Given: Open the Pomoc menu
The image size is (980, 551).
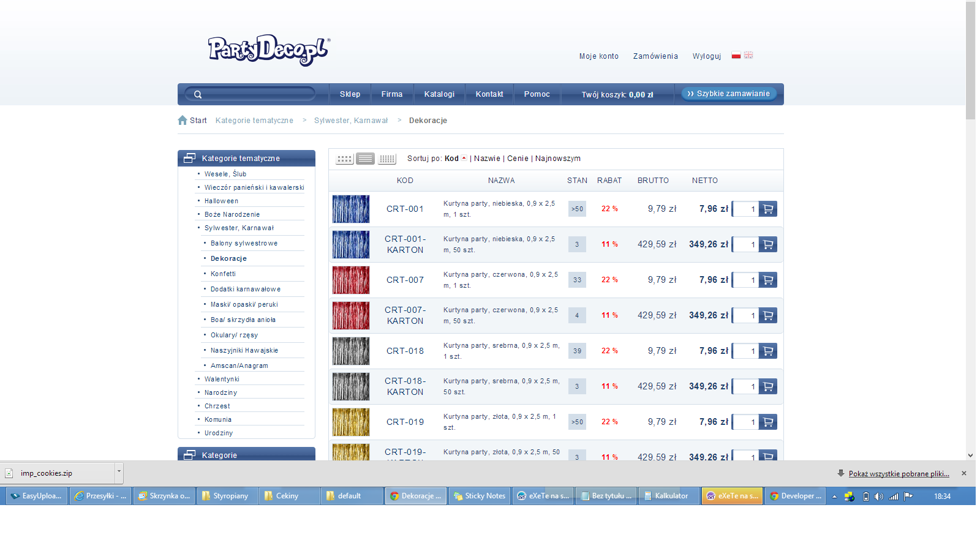Looking at the screenshot, I should tap(537, 94).
